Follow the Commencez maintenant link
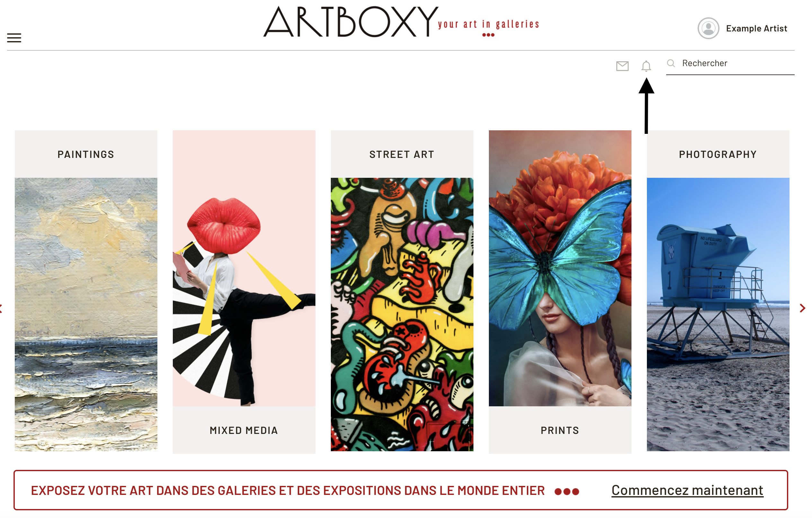Viewport: 812px width, 518px height. [x=687, y=490]
